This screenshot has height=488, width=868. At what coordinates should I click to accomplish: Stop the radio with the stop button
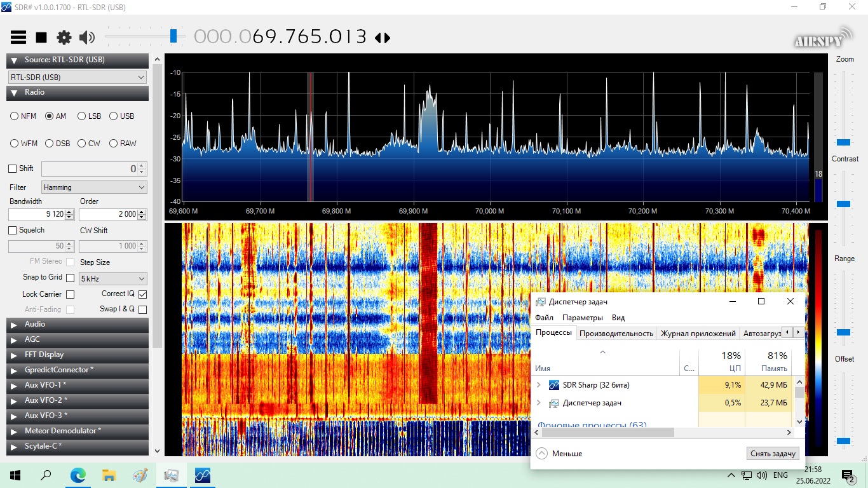click(41, 37)
